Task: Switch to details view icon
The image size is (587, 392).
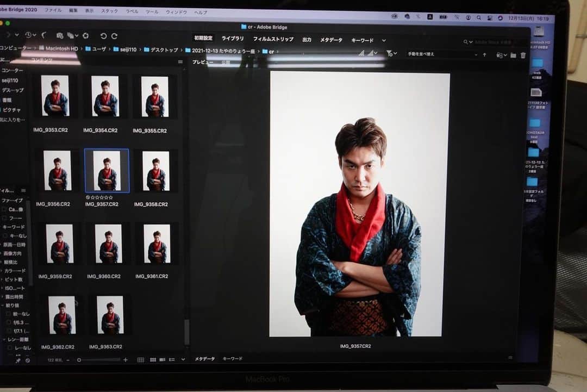Action: click(x=163, y=360)
